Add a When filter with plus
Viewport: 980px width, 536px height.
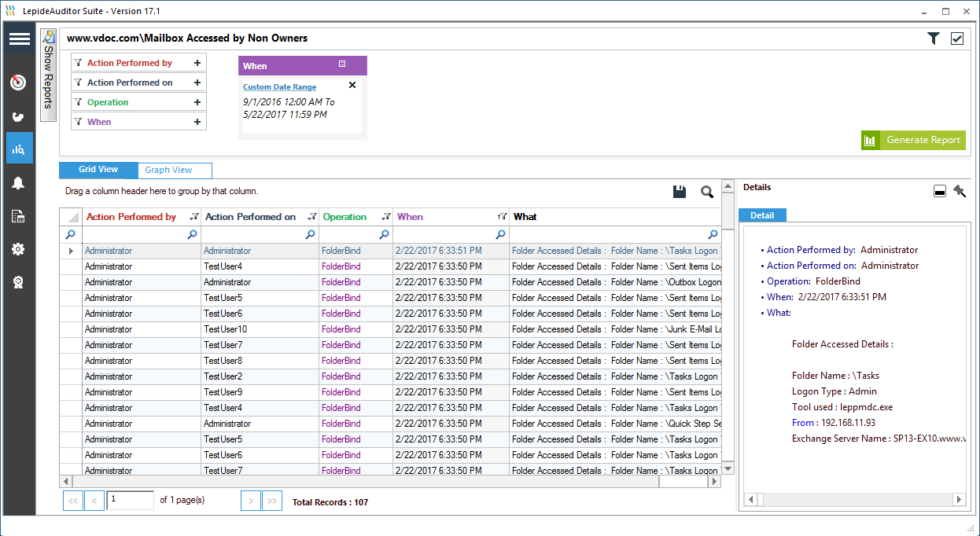(197, 122)
